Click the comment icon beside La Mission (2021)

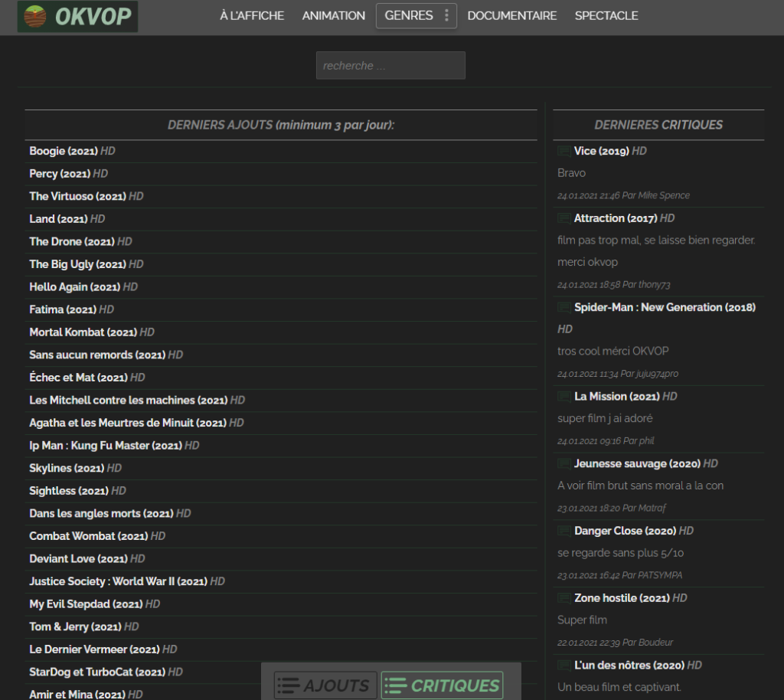tap(564, 397)
